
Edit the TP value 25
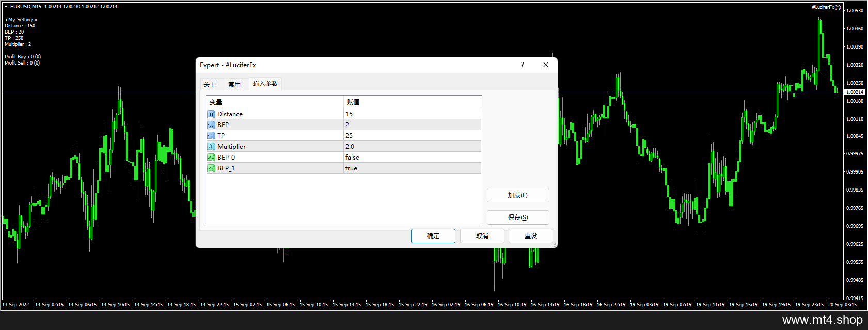coord(413,136)
